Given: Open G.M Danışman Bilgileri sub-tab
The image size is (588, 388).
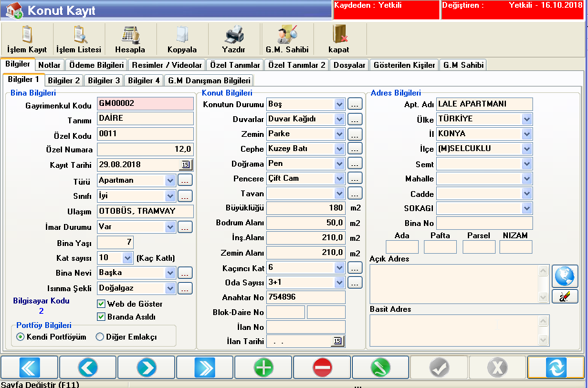Looking at the screenshot, I should tap(209, 81).
